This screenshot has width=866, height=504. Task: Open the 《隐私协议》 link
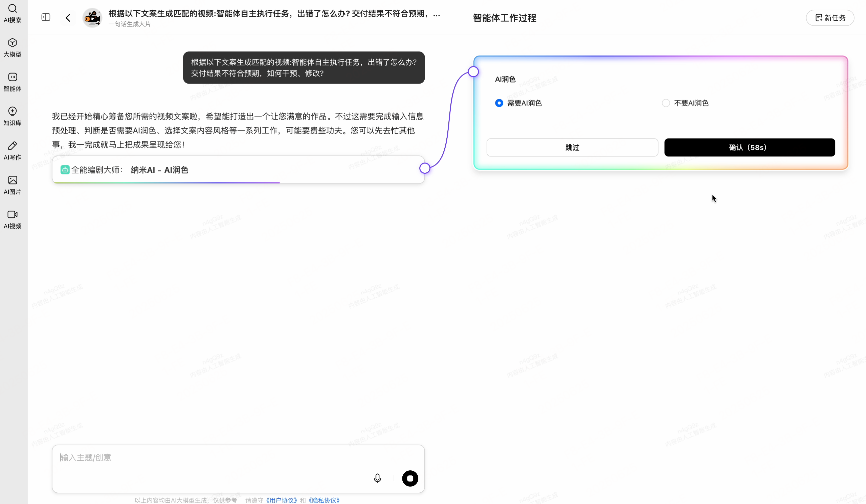coord(323,500)
